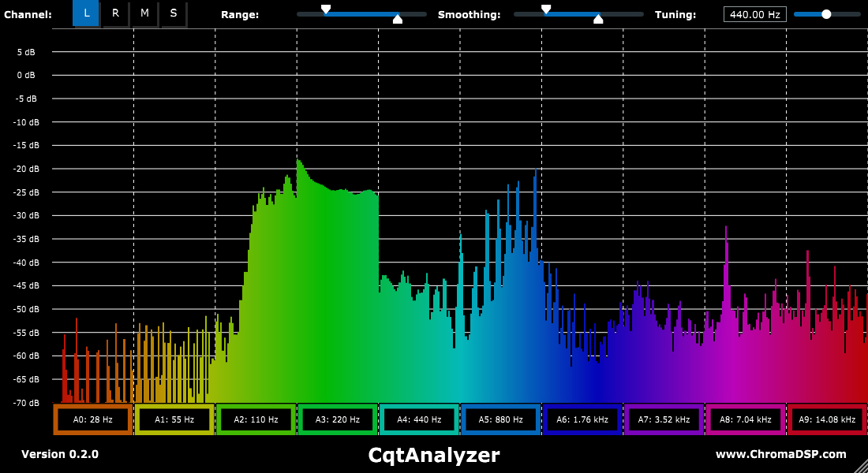868x473 pixels.
Task: Click the A8: 7.04 kHz octave label
Action: tap(745, 419)
